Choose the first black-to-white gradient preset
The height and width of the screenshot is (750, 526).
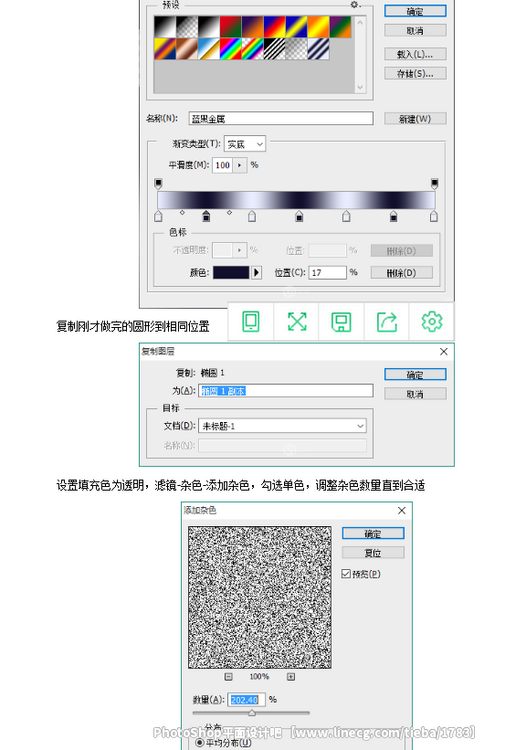coord(164,27)
